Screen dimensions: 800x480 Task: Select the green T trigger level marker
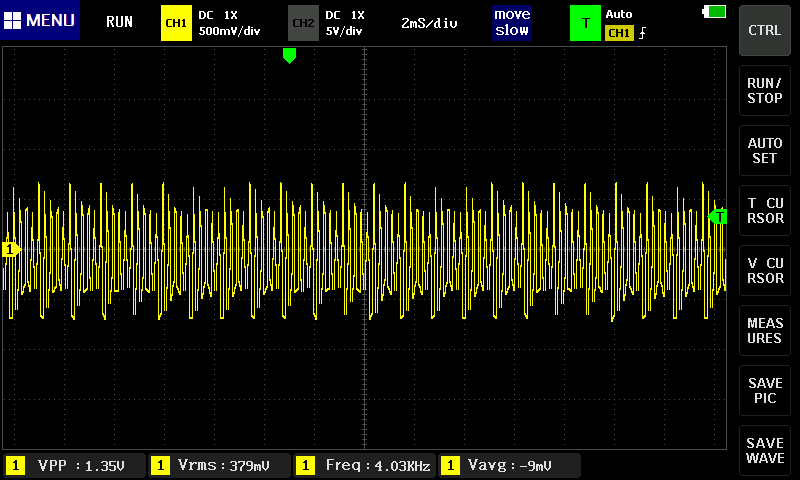point(718,217)
